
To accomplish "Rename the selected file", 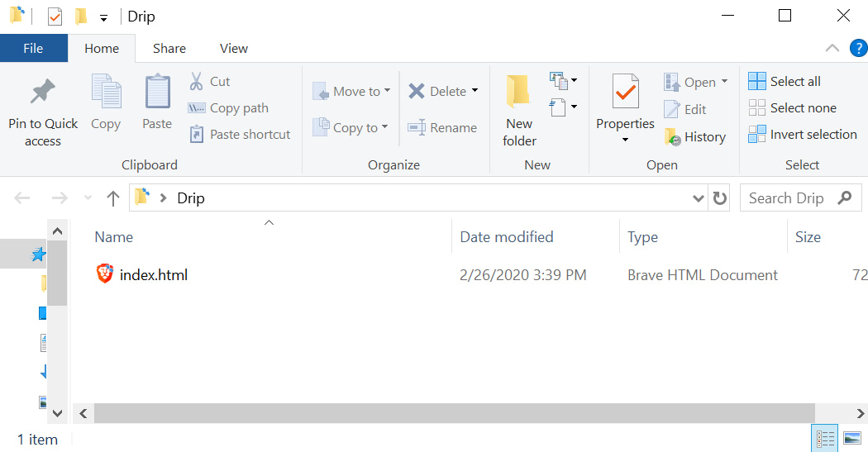I will point(442,128).
